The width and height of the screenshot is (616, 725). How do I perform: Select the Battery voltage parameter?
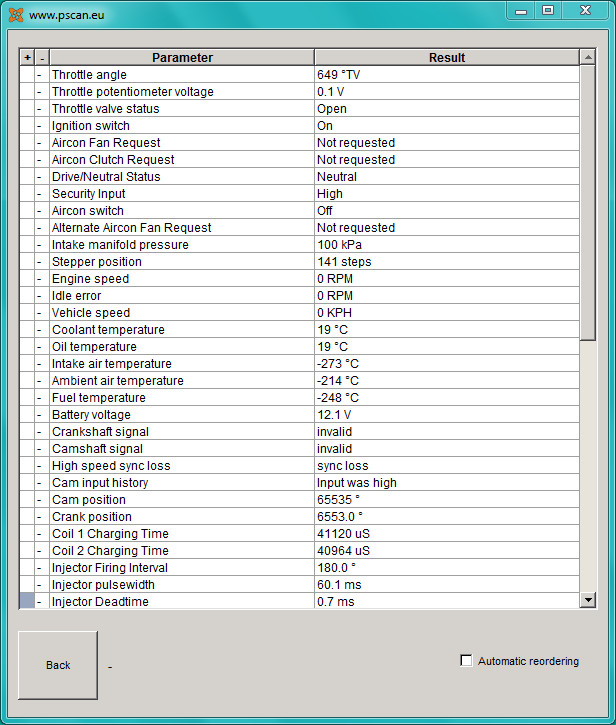click(x=182, y=414)
